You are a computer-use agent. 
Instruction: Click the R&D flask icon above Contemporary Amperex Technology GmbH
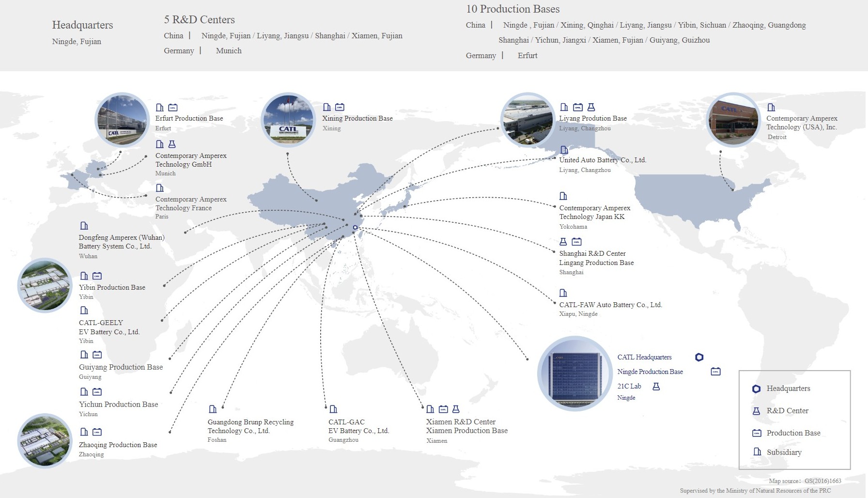point(172,144)
